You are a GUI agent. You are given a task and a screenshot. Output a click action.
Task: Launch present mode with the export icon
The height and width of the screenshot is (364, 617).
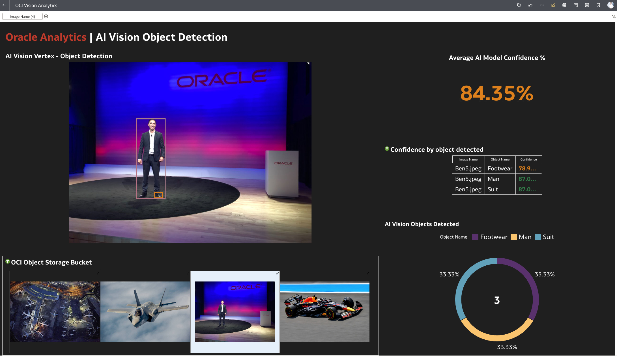[x=587, y=5]
